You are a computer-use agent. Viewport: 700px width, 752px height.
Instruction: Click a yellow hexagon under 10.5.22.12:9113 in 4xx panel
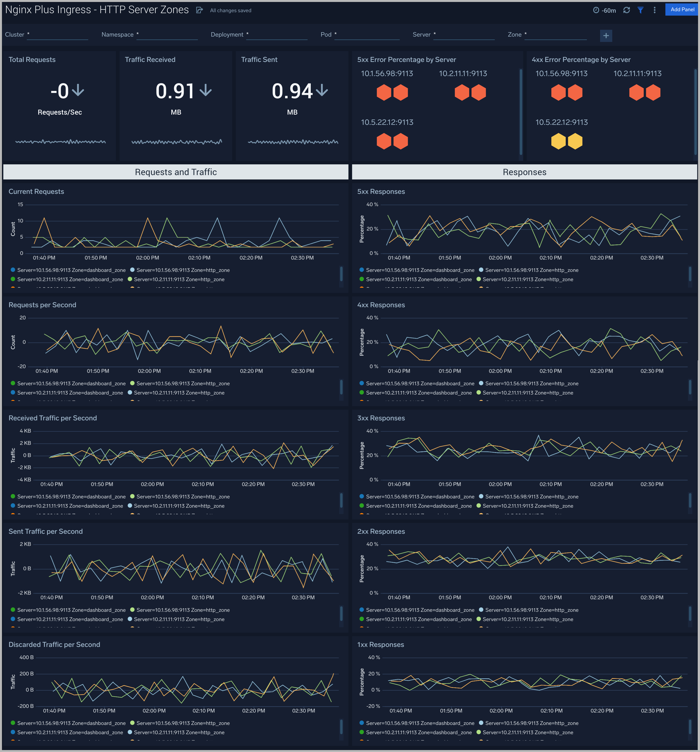pyautogui.click(x=558, y=141)
